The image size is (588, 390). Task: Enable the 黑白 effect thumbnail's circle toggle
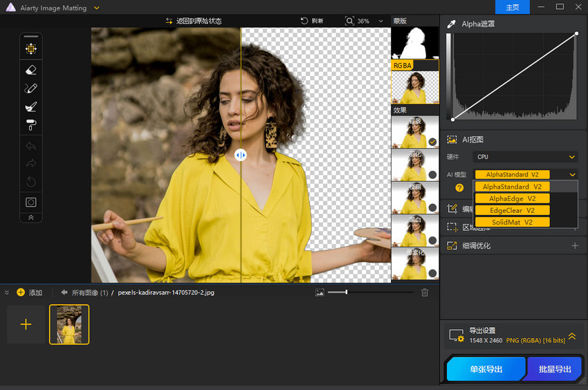(x=432, y=241)
